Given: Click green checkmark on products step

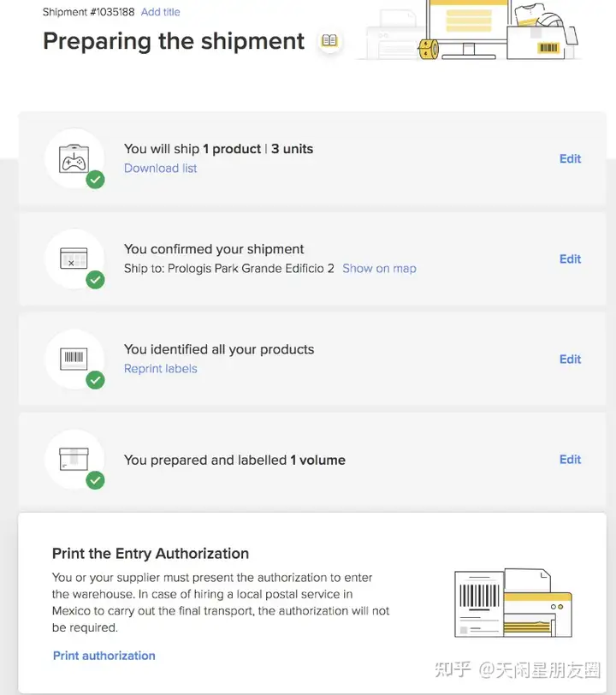Looking at the screenshot, I should (95, 180).
